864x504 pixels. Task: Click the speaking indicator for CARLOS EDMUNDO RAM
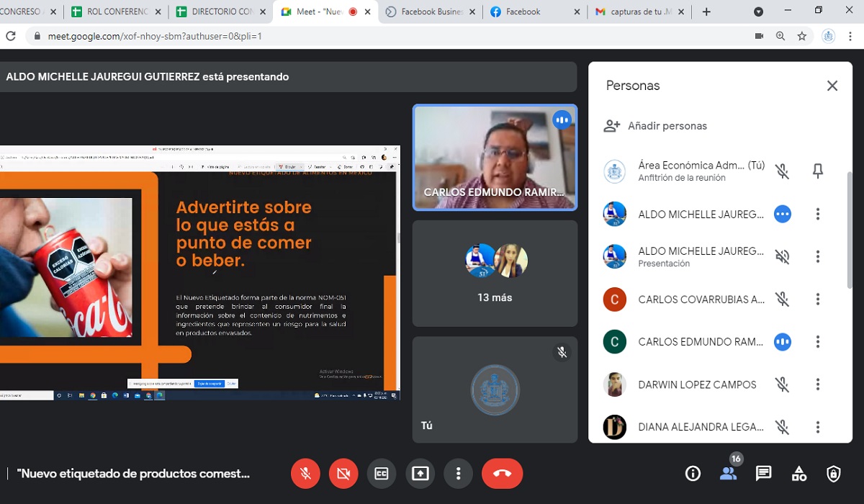point(783,342)
